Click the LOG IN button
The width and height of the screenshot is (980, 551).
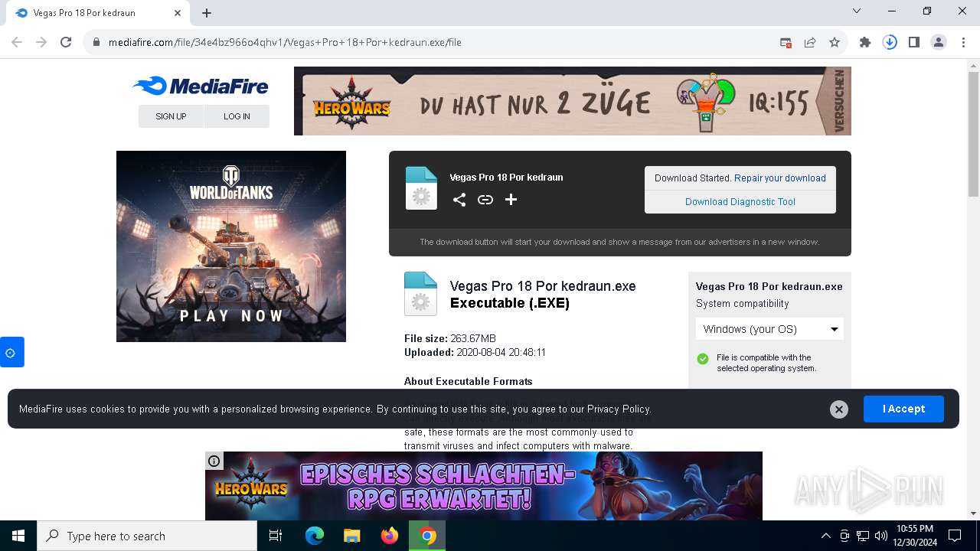tap(237, 116)
